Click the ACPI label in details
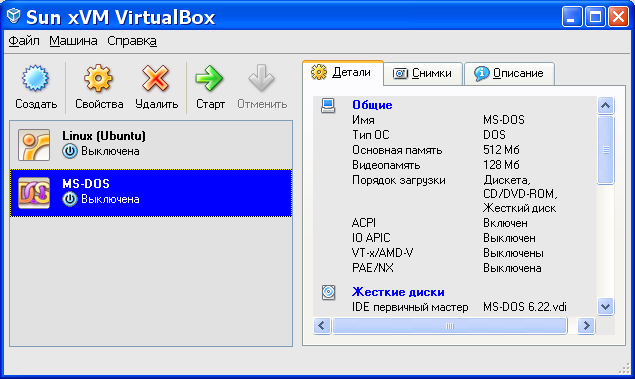The image size is (635, 379). pyautogui.click(x=364, y=223)
